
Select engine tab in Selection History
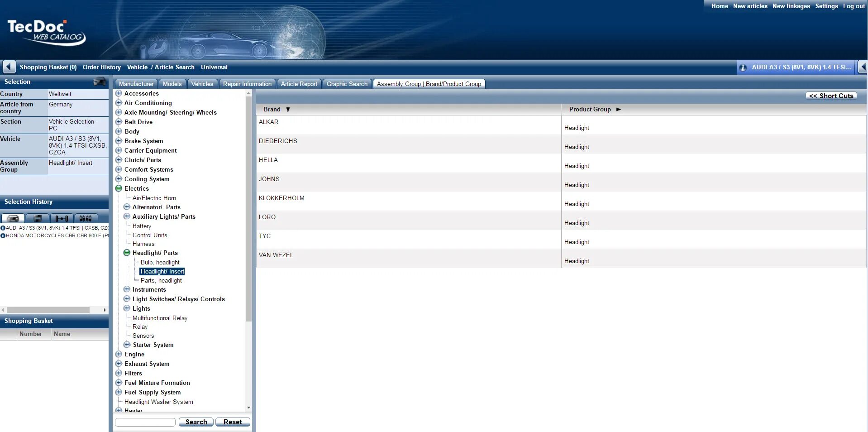point(86,218)
